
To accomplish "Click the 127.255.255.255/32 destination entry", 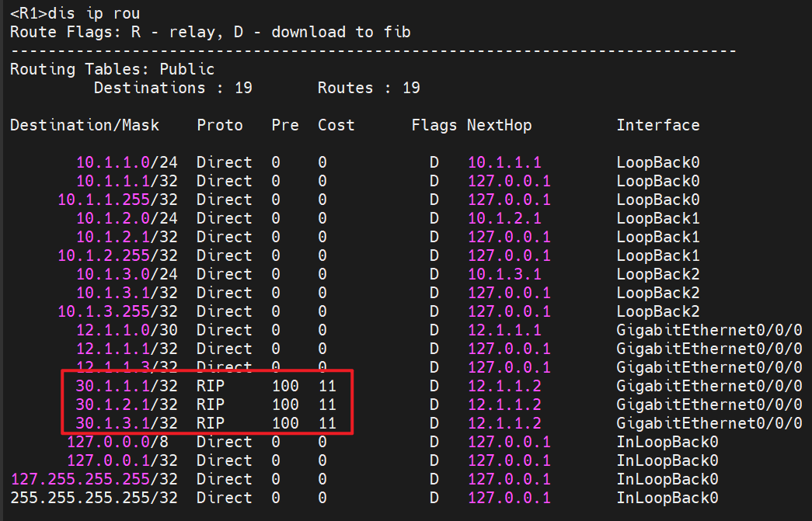I will click(x=93, y=479).
